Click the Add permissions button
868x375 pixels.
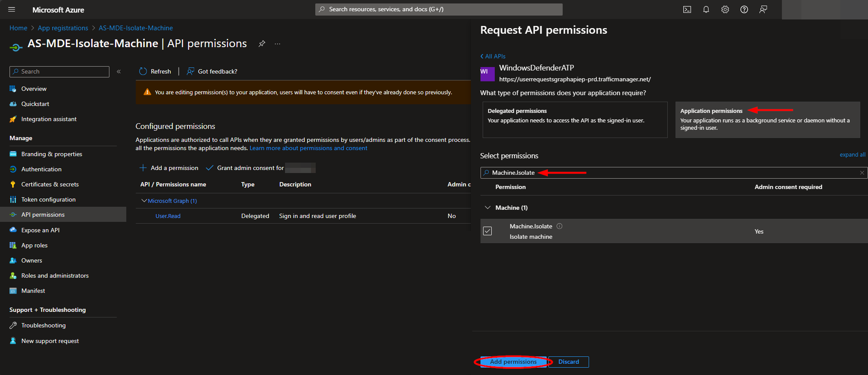513,362
